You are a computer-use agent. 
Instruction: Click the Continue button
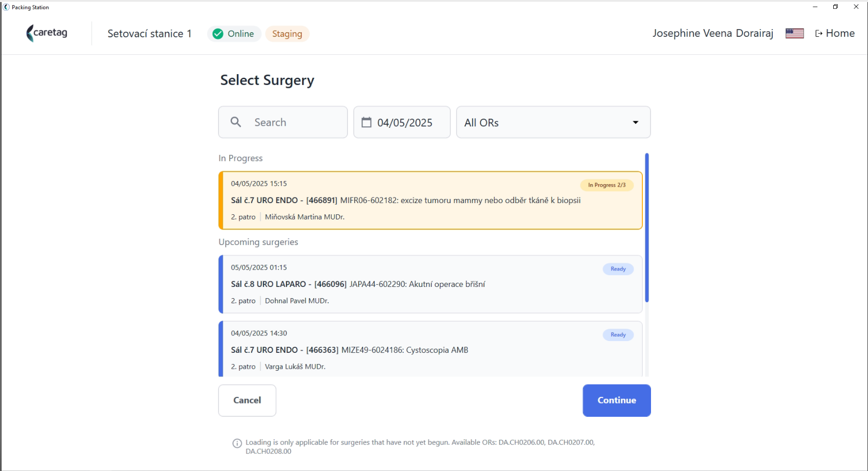coord(617,400)
